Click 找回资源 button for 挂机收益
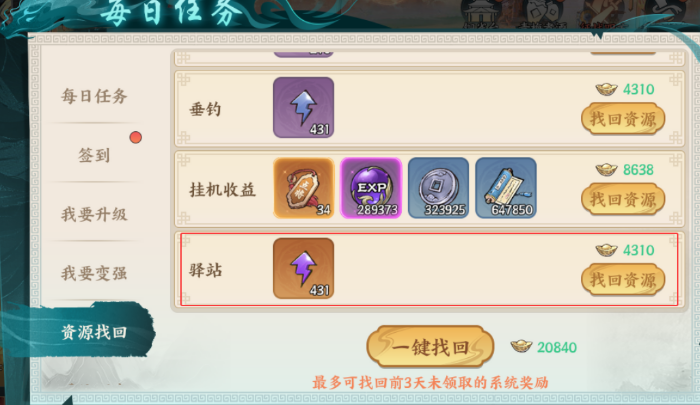The width and height of the screenshot is (700, 405). click(x=623, y=199)
